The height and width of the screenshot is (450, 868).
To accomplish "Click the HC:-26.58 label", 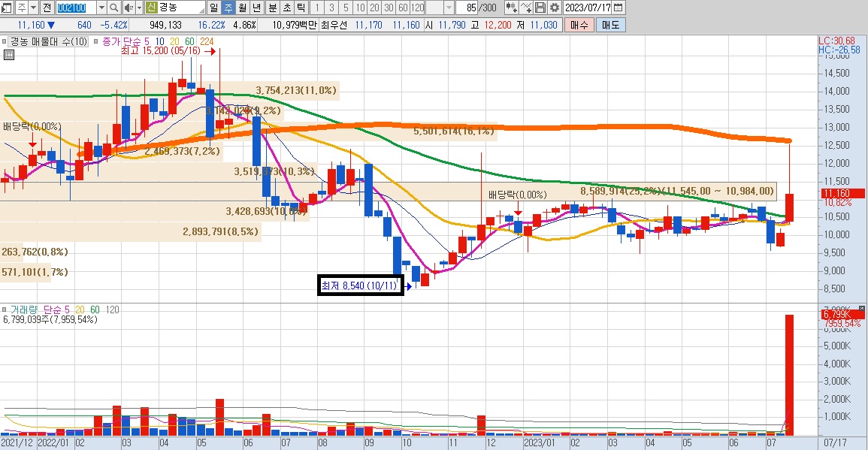I will pyautogui.click(x=839, y=50).
